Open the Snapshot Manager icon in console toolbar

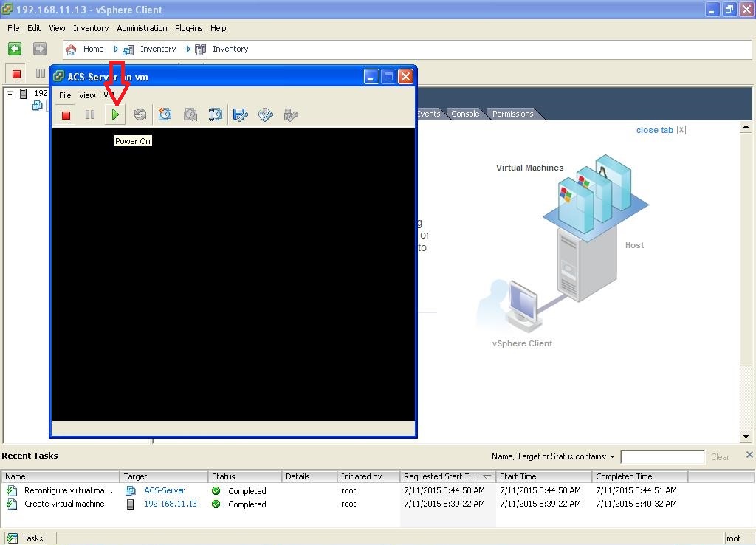[x=216, y=114]
